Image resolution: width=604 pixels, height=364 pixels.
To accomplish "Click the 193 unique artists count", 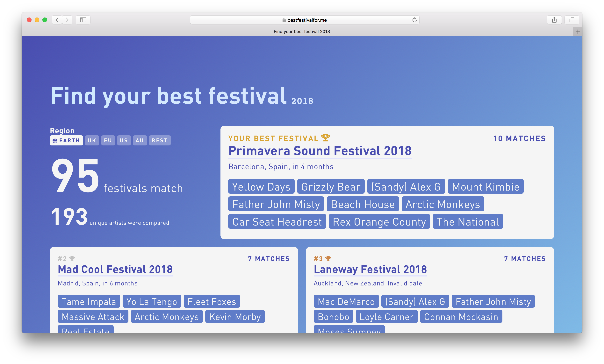I will (x=110, y=217).
